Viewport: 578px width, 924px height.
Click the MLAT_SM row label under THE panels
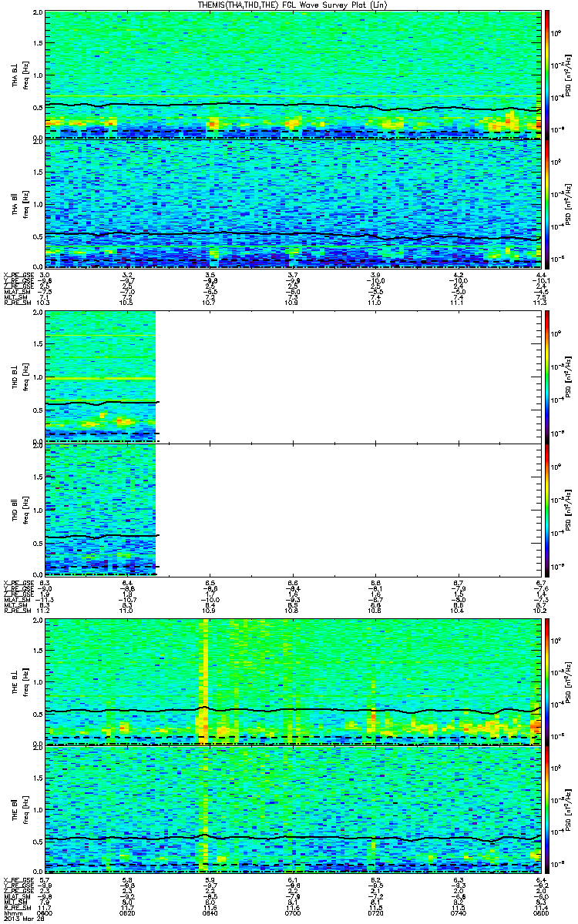point(17,897)
